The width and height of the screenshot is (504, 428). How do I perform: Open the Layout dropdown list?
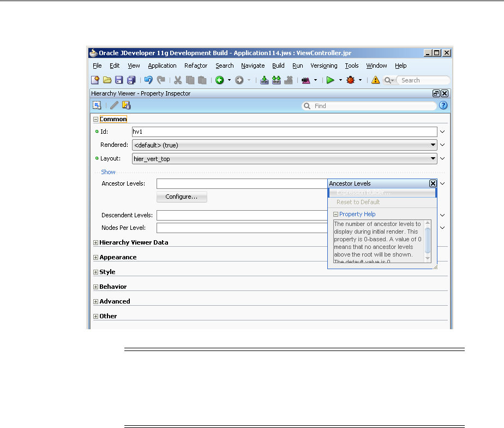point(433,158)
